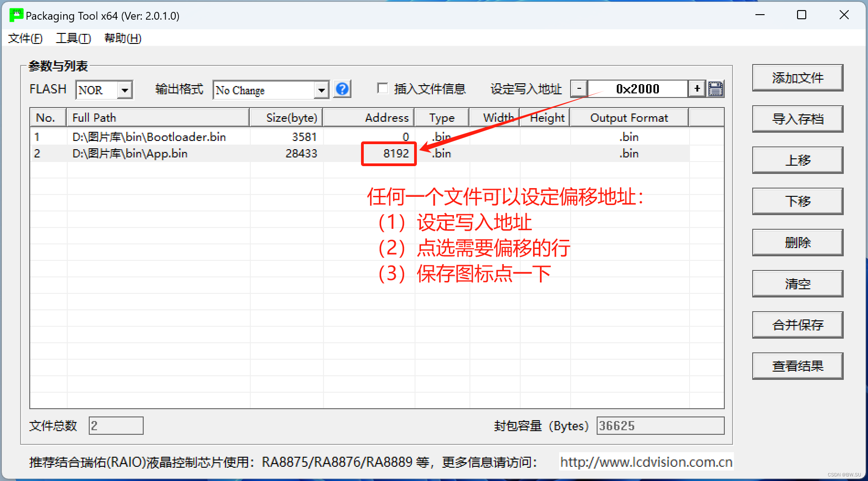
Task: Minimize the Packaging Tool window
Action: click(x=760, y=15)
